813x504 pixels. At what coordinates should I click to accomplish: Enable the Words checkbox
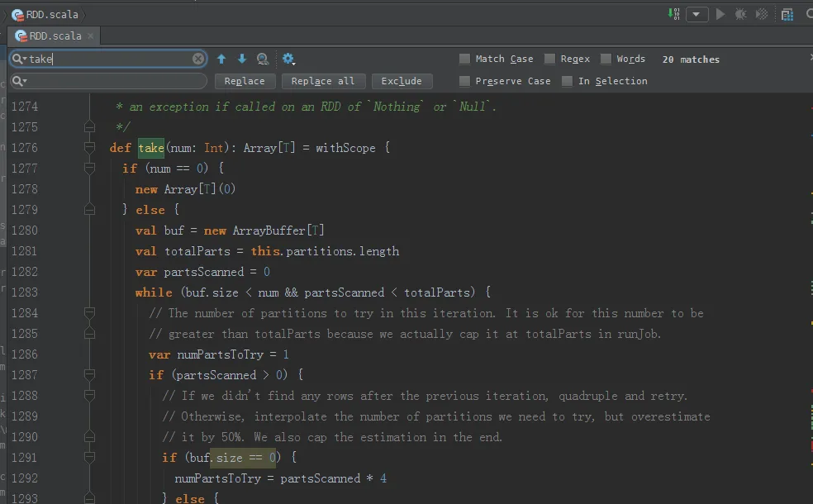point(606,59)
